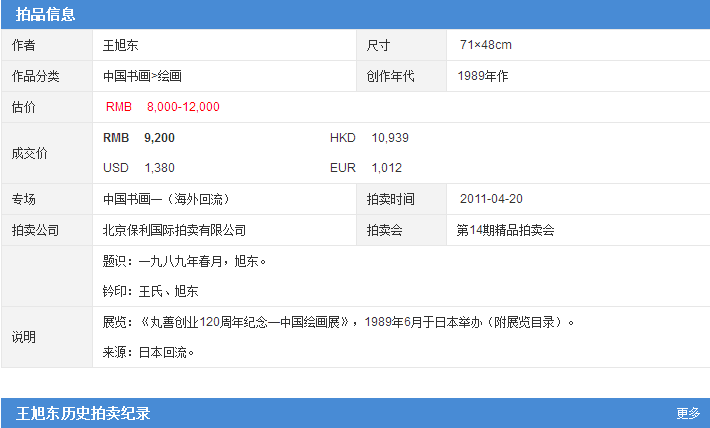The width and height of the screenshot is (710, 428).
Task: Click the auction date 2011-04-20
Action: (x=491, y=199)
